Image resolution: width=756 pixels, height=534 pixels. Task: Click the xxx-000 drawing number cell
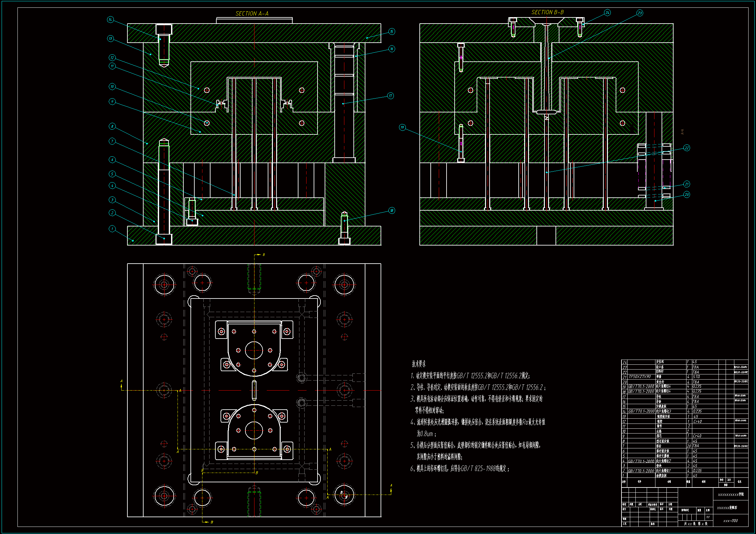click(x=730, y=521)
